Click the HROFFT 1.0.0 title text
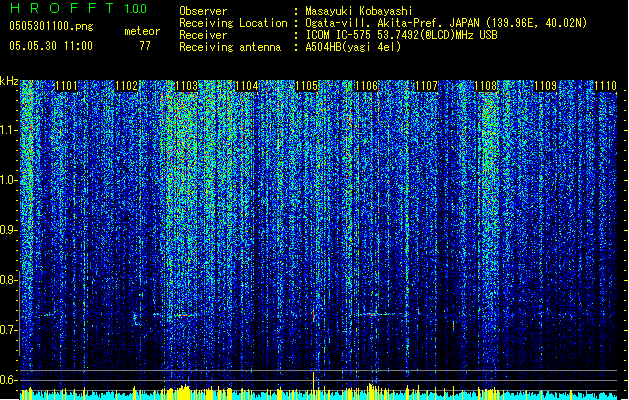This screenshot has width=629, height=400. tap(79, 8)
